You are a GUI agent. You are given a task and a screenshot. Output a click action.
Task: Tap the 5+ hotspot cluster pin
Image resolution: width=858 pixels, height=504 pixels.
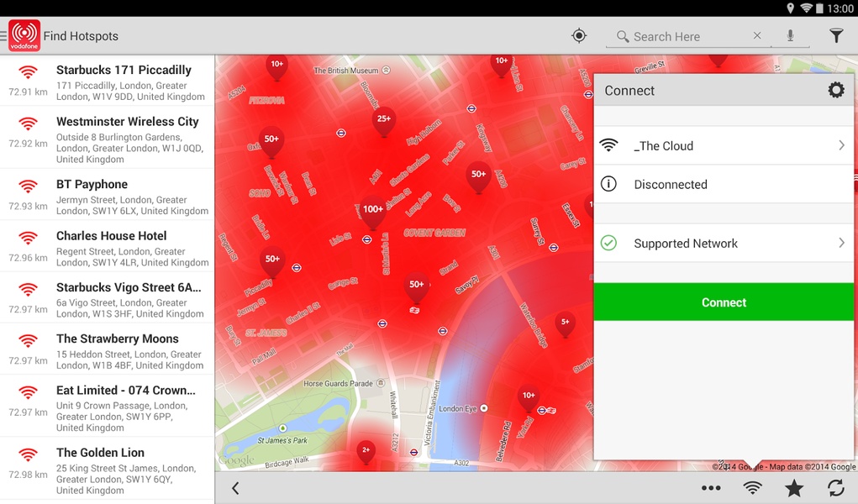pyautogui.click(x=566, y=326)
